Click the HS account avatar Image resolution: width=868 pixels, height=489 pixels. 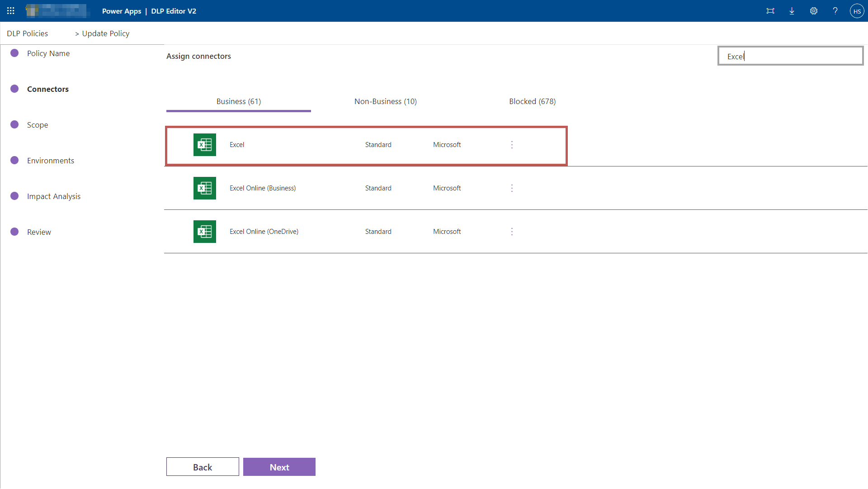(x=857, y=11)
